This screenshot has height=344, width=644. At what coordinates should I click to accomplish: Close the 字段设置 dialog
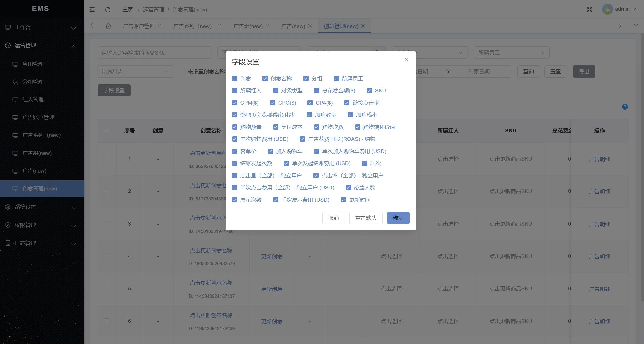407,60
